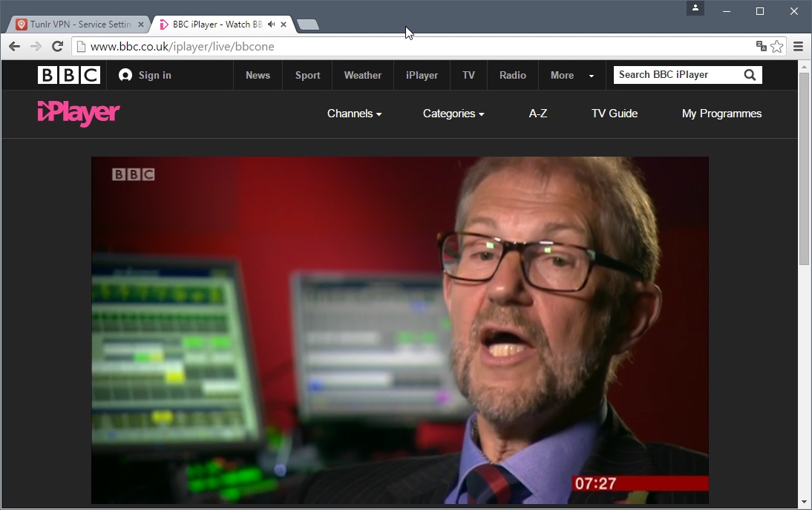This screenshot has width=812, height=510.
Task: Click the BBC logo blocks
Action: [x=69, y=75]
